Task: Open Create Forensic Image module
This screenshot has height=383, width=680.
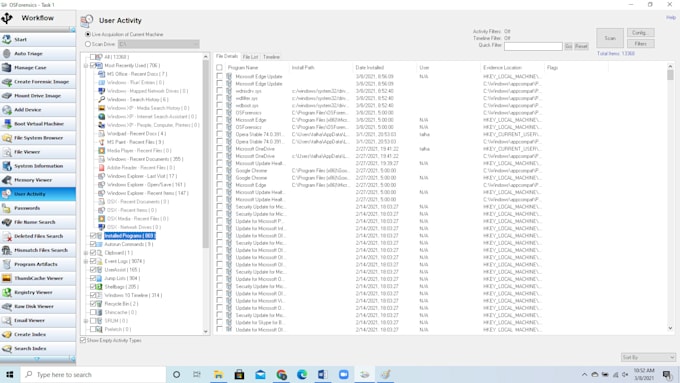Action: (x=38, y=82)
